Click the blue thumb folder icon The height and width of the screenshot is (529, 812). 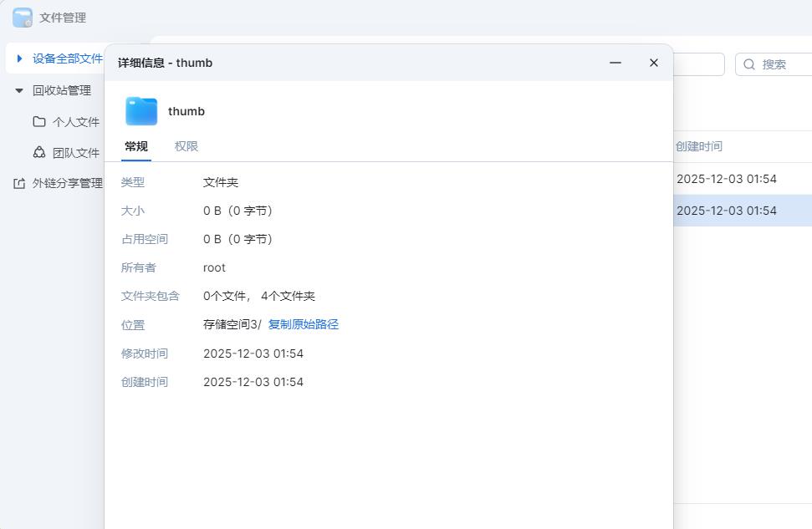click(141, 111)
